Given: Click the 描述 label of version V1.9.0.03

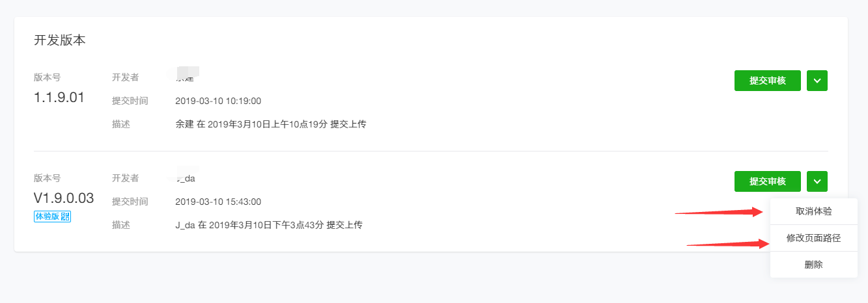Looking at the screenshot, I should [121, 225].
